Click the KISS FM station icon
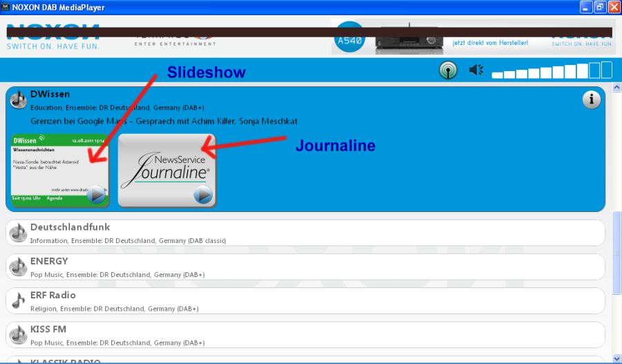The height and width of the screenshot is (364, 622). click(18, 335)
